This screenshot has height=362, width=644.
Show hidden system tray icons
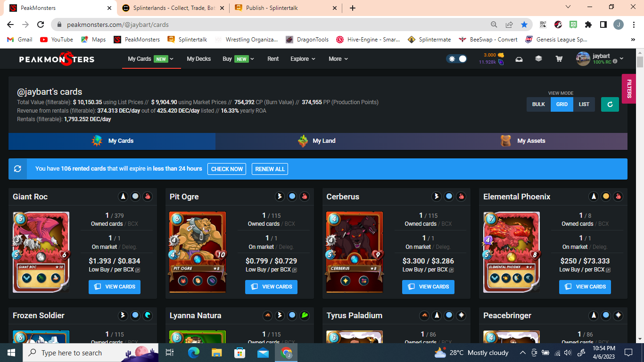522,353
